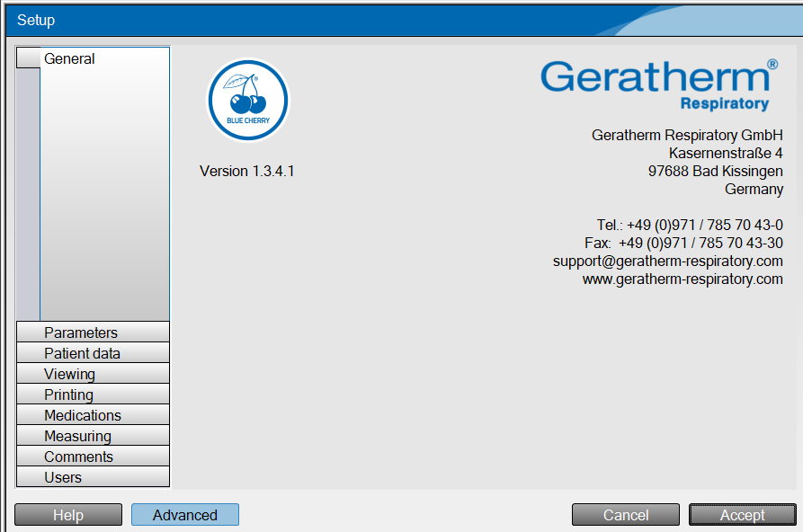Select the Viewing section
The width and height of the screenshot is (803, 532).
tap(93, 374)
